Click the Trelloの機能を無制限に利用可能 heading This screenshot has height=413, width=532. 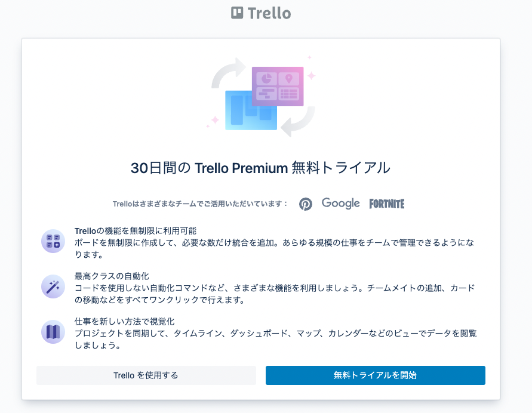pos(136,230)
